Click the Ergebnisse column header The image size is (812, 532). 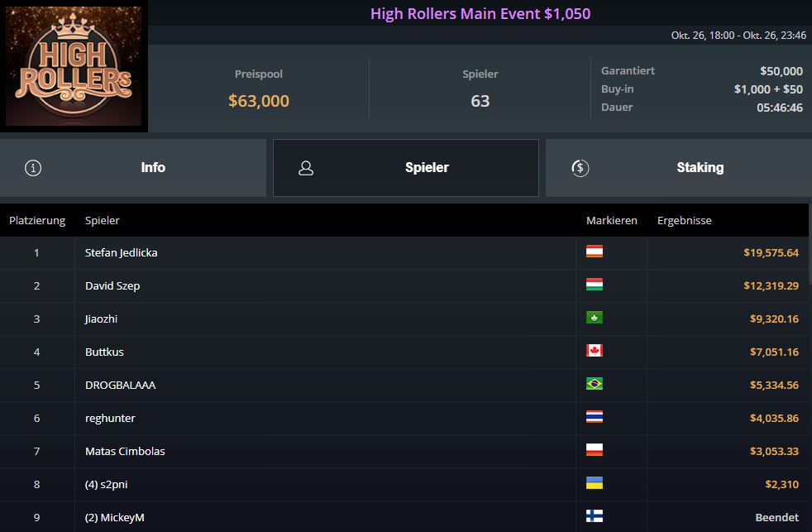[x=684, y=221]
